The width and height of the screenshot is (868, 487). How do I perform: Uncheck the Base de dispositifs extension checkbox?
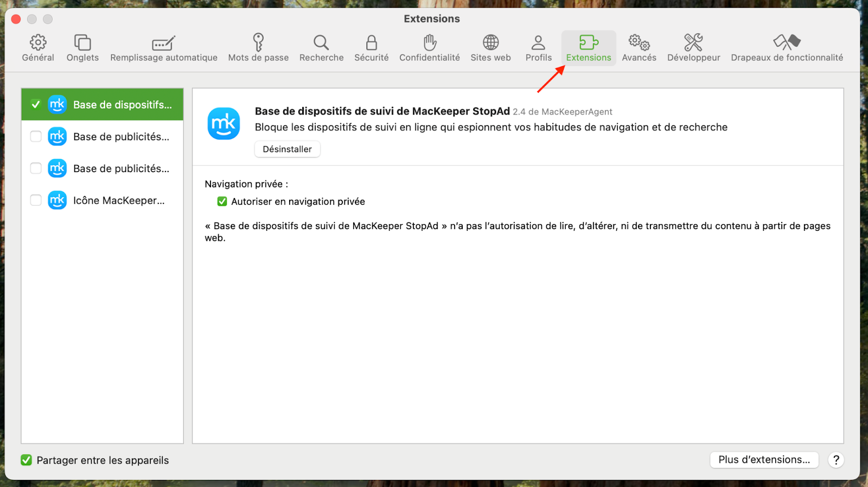pyautogui.click(x=36, y=104)
